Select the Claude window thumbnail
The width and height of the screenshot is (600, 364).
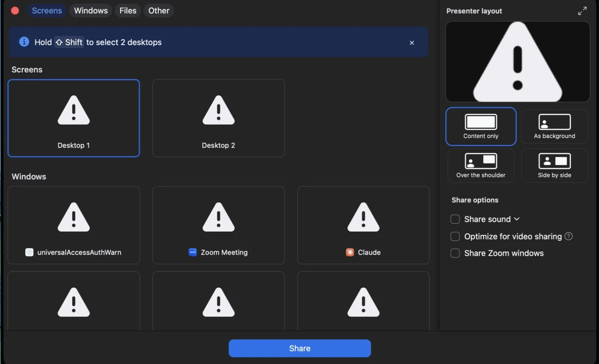[363, 225]
